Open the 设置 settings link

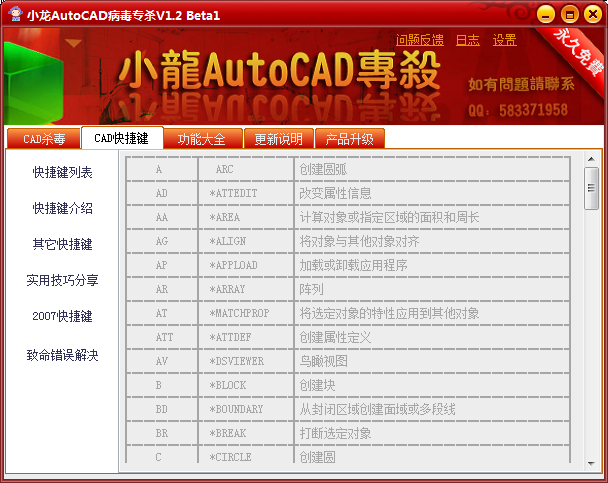tap(504, 40)
